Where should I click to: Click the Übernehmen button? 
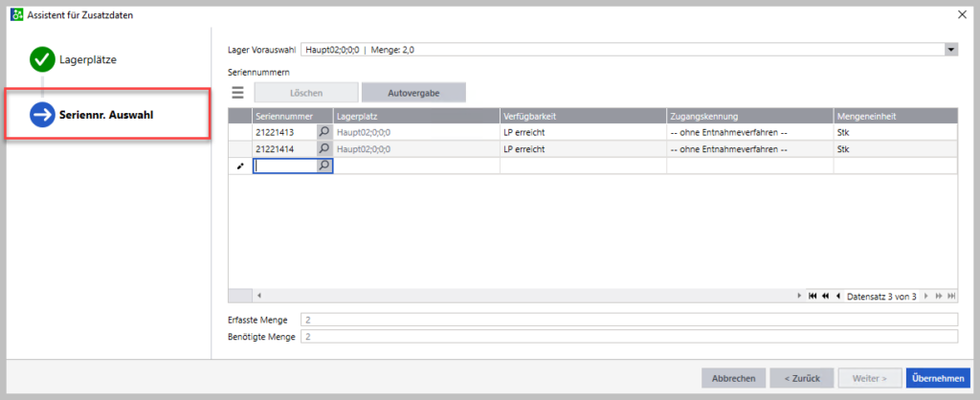[x=938, y=378]
